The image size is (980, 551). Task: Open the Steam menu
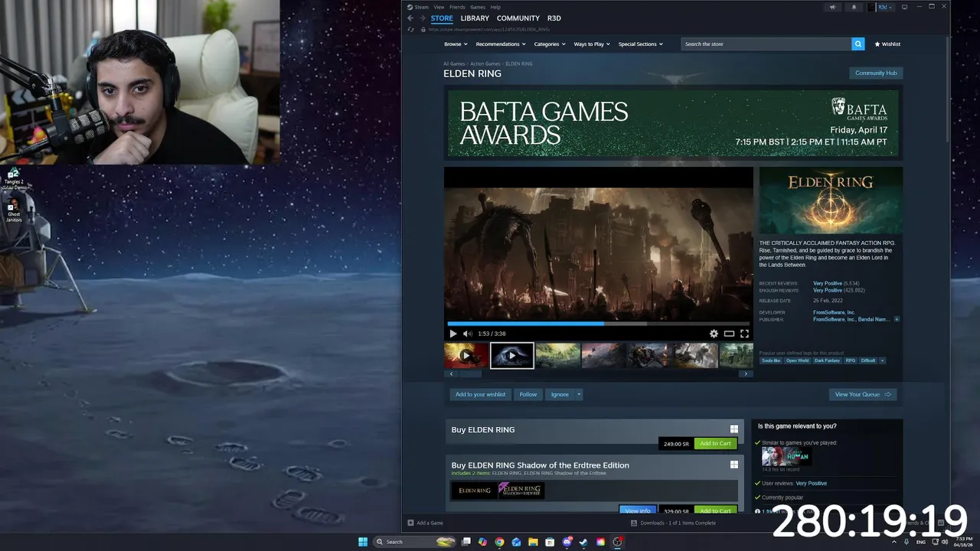pos(419,7)
